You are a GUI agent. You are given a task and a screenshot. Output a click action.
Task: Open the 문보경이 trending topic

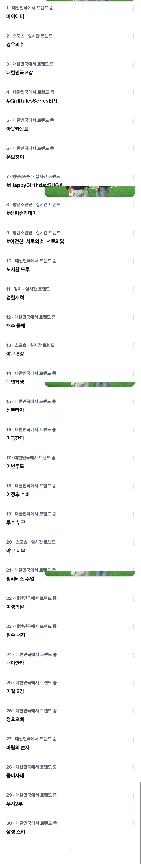[15, 157]
